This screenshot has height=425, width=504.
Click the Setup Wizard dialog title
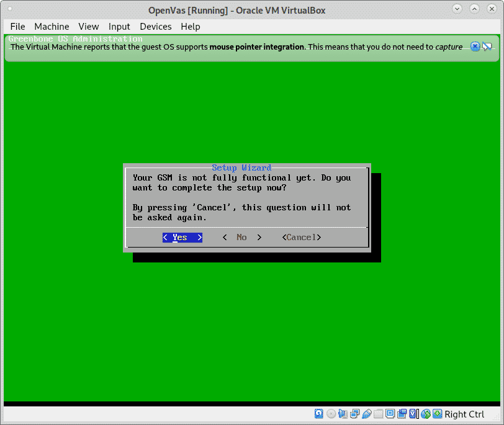coord(241,168)
